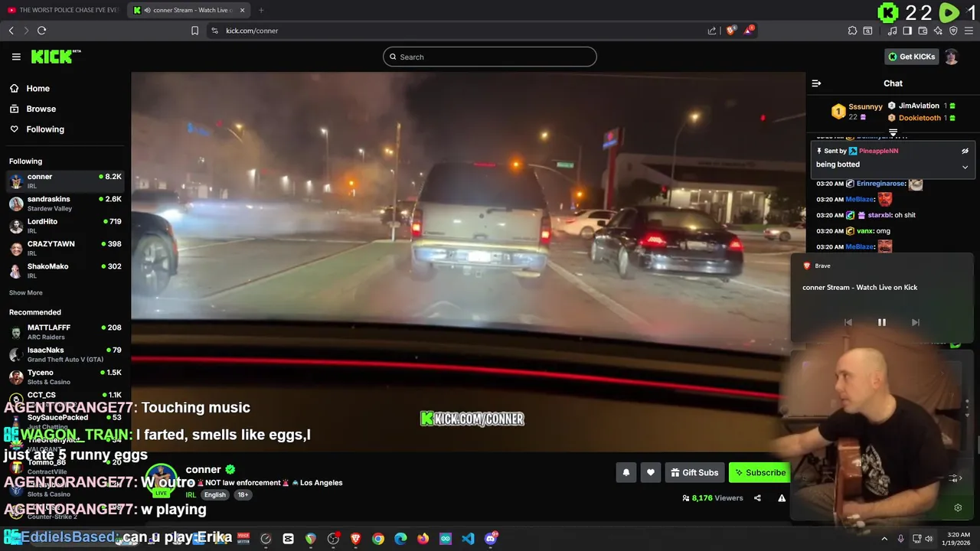Collapse the chat panel arrow icon
This screenshot has height=551, width=980.
click(x=816, y=83)
